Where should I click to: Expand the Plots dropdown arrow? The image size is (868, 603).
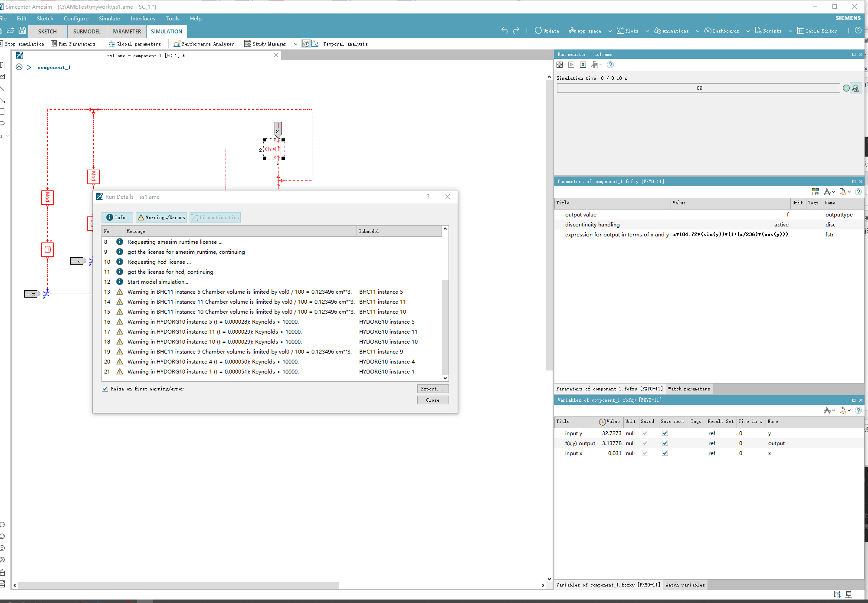pyautogui.click(x=647, y=31)
